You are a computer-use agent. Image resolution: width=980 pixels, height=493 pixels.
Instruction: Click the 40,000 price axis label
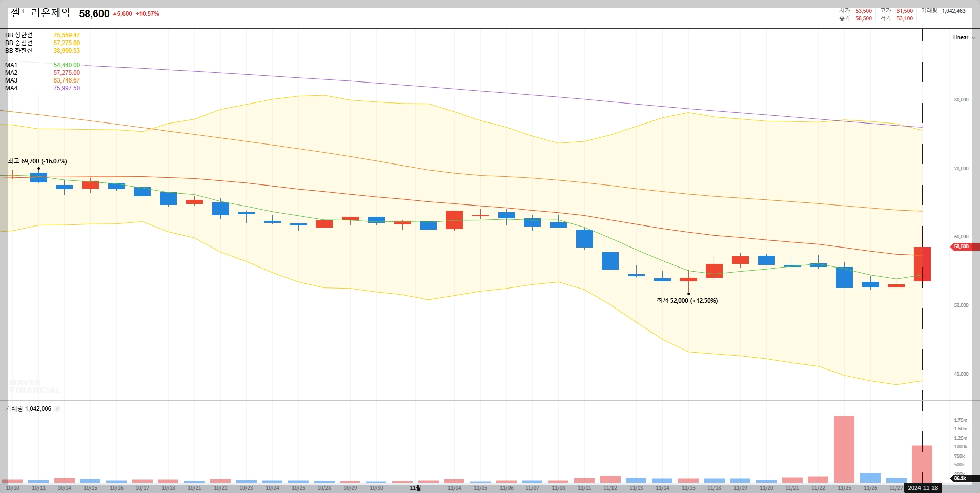click(961, 374)
